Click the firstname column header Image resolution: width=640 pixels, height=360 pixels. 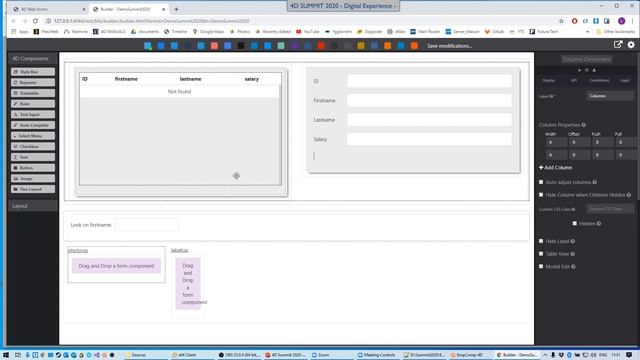point(126,79)
